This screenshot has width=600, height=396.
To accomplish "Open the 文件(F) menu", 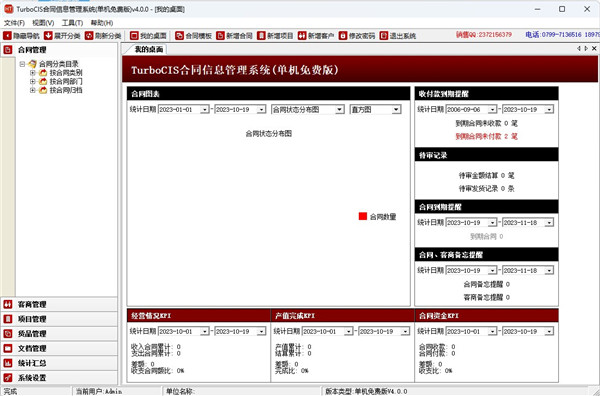I will coord(14,23).
